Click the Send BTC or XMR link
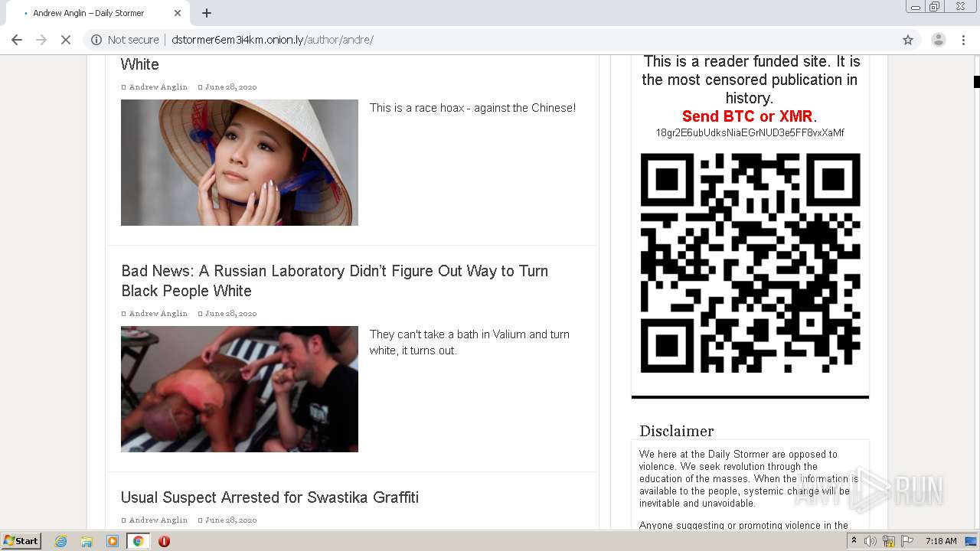Viewport: 980px width, 551px height. click(x=747, y=116)
